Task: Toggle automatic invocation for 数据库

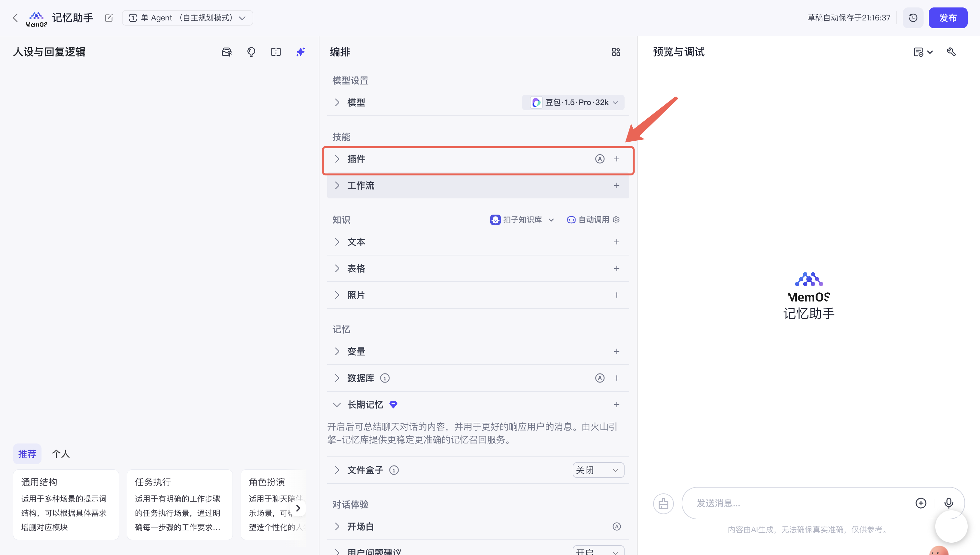Action: coord(600,378)
